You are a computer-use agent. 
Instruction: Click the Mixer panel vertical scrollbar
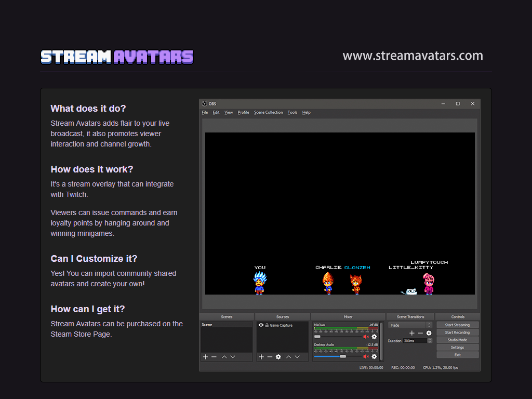(381, 341)
